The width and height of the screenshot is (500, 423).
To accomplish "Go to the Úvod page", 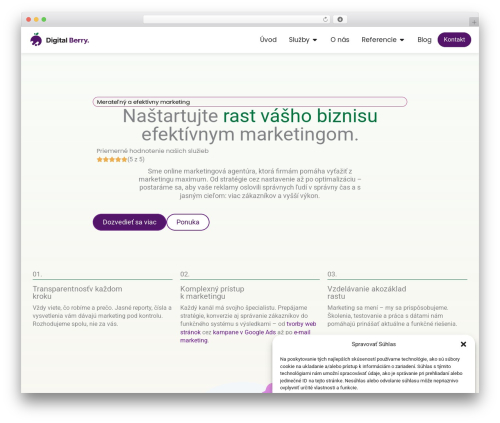I will [268, 40].
